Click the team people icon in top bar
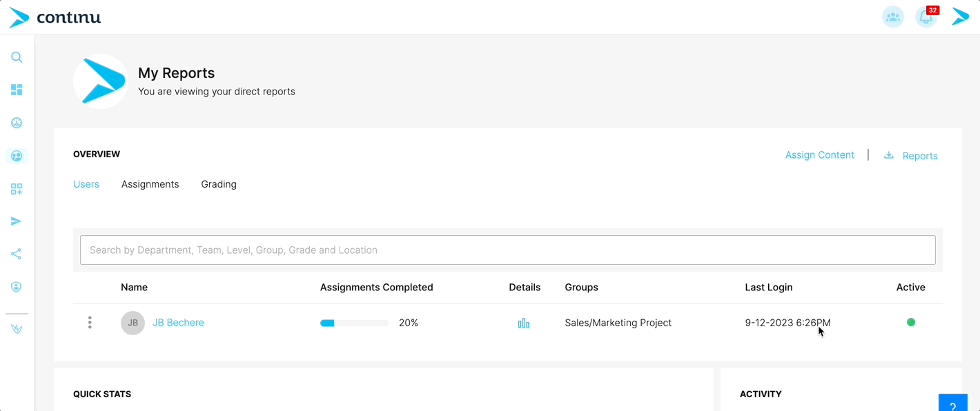 click(x=893, y=17)
